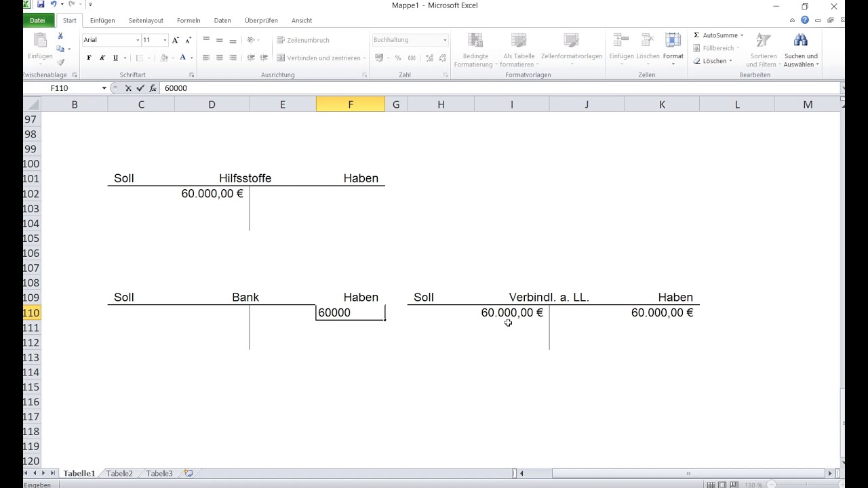Apply percent style format
The image size is (868, 488).
coord(398,58)
